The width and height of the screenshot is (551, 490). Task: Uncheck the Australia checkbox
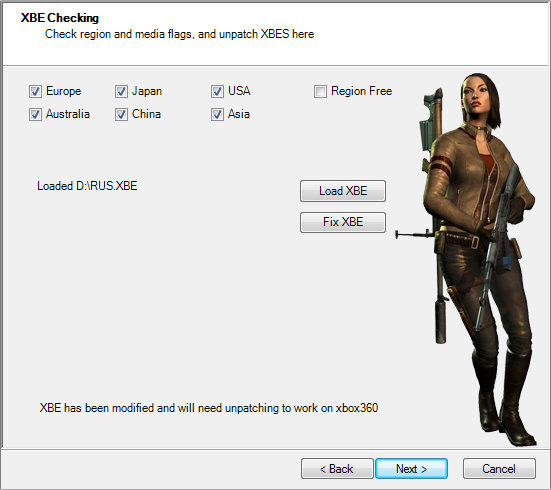[35, 114]
